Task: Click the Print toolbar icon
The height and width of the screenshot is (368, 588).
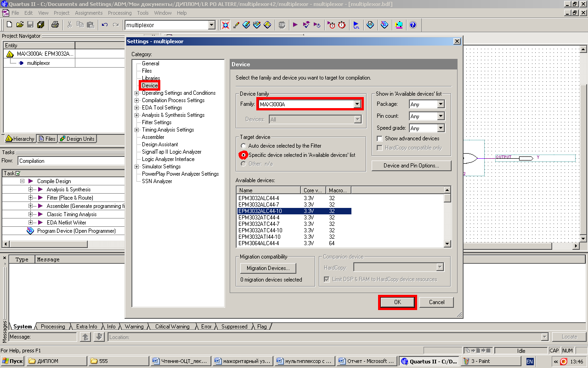Action: (55, 25)
